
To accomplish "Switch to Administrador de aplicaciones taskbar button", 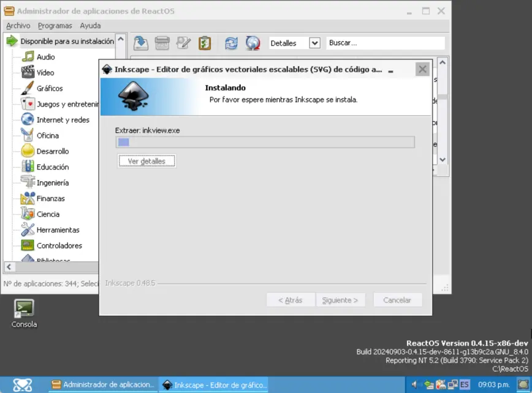I will 103,385.
